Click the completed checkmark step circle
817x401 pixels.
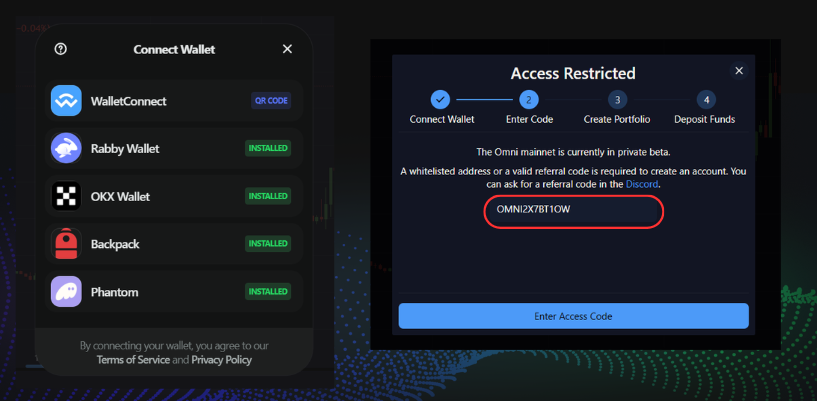point(440,99)
